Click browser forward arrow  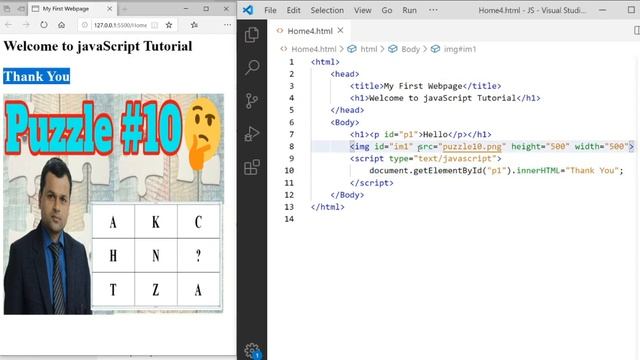pyautogui.click(x=26, y=25)
